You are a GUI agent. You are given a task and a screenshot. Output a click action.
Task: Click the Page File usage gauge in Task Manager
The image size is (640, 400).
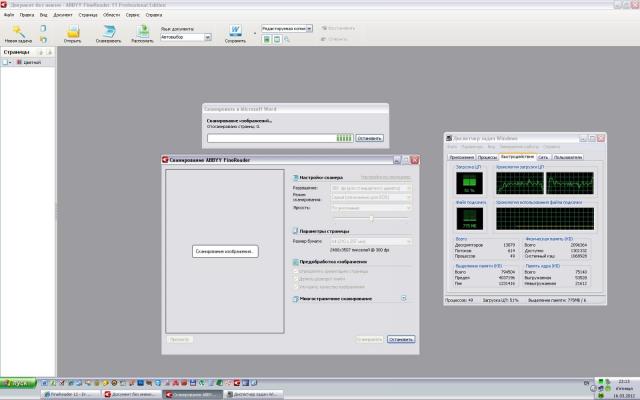point(469,218)
